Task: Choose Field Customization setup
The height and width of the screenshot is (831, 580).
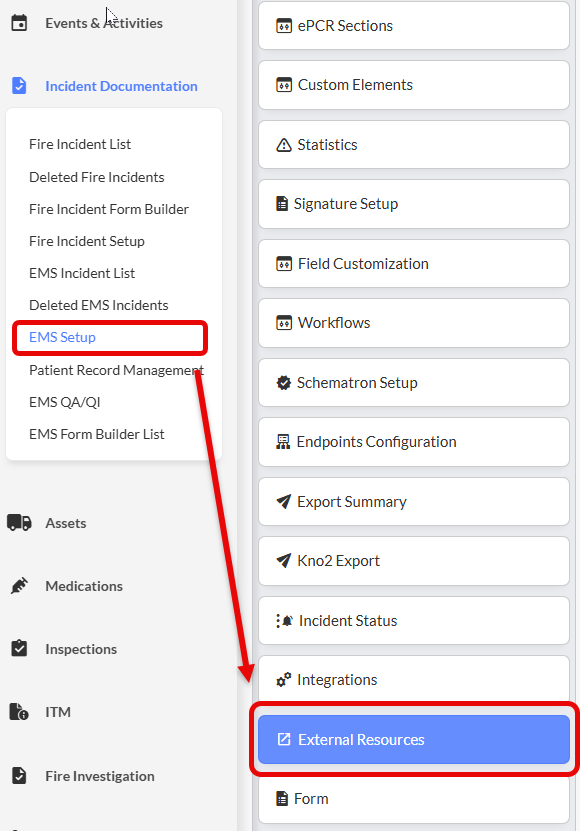Action: coord(414,263)
